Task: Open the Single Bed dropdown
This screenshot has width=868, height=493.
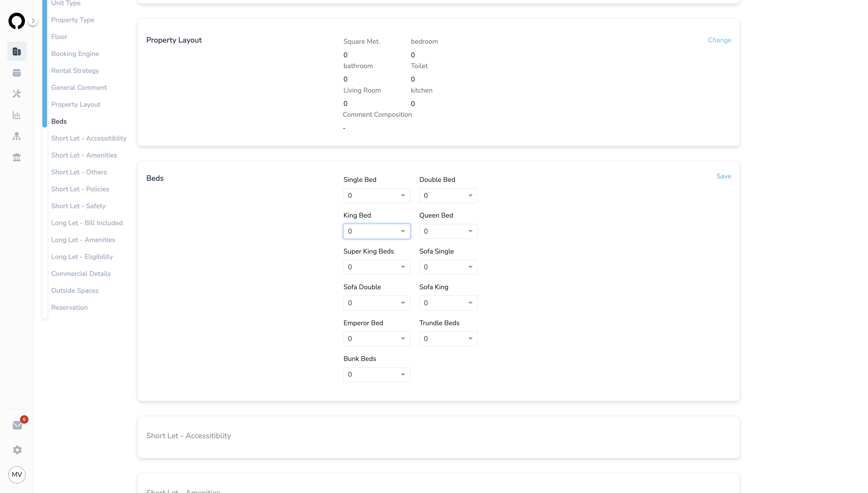Action: tap(377, 196)
